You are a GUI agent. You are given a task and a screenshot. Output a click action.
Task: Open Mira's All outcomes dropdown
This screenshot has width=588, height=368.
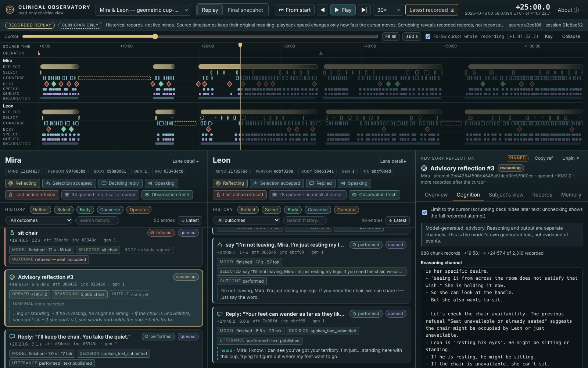click(x=39, y=220)
